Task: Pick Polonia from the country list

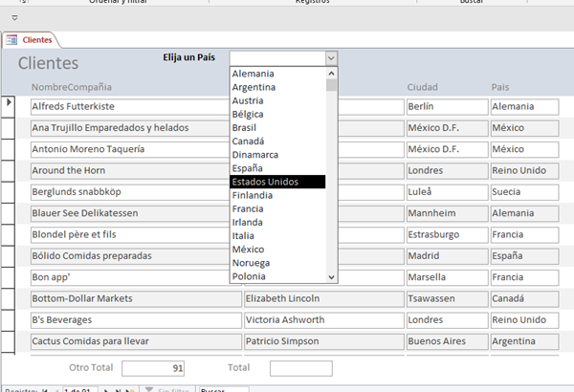Action: (277, 275)
